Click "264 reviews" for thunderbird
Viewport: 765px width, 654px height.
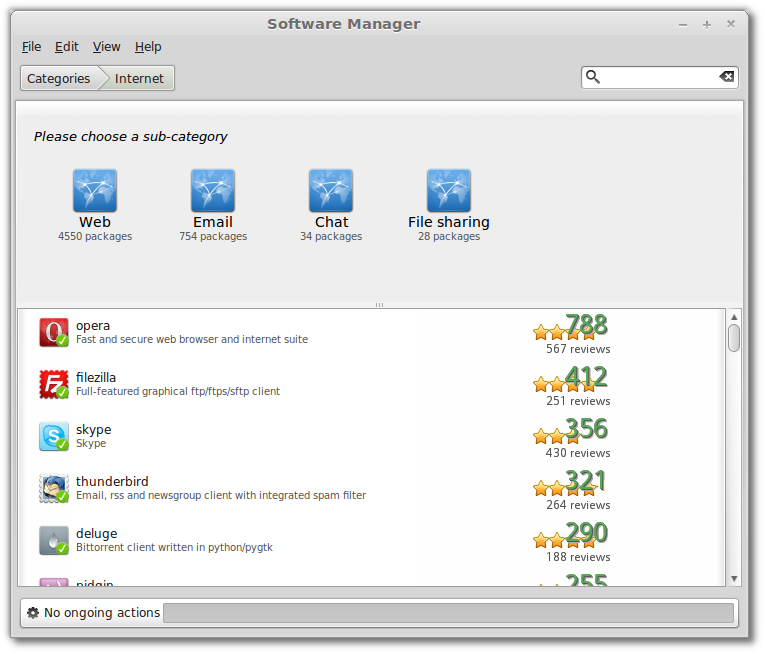pyautogui.click(x=578, y=505)
